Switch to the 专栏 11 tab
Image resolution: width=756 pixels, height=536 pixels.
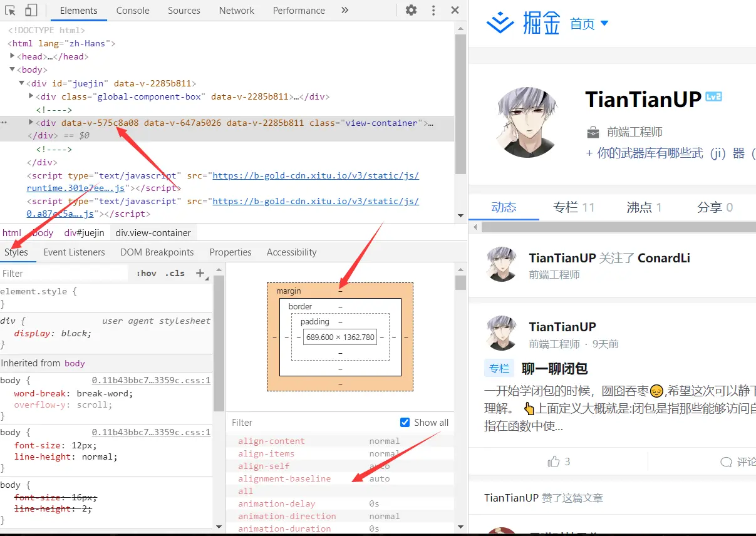pos(574,207)
